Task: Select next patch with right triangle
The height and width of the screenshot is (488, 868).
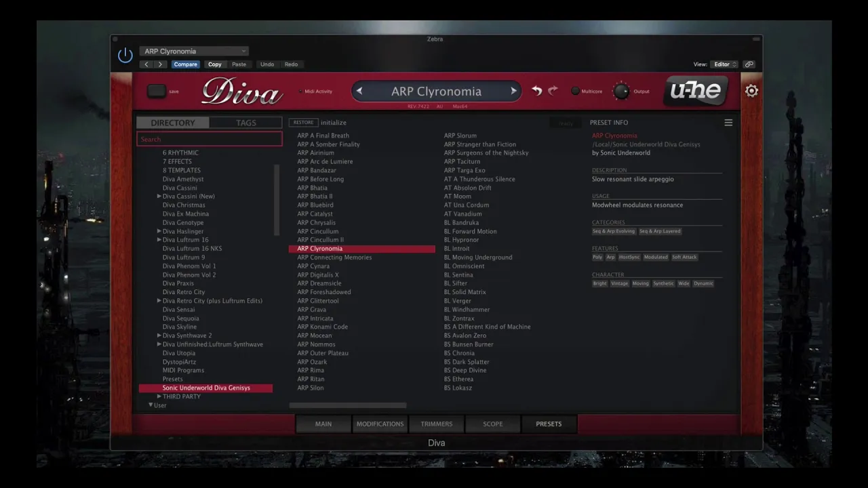Action: click(513, 91)
